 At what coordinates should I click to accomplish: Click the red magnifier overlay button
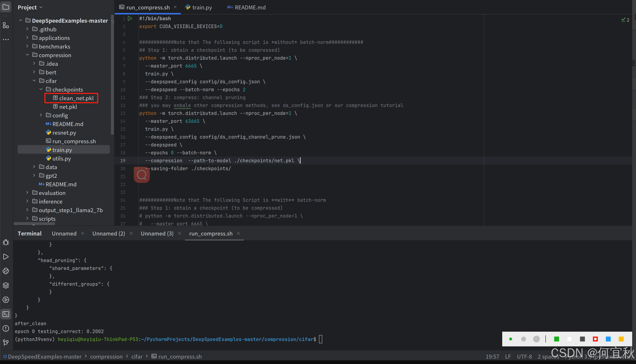[x=141, y=175]
